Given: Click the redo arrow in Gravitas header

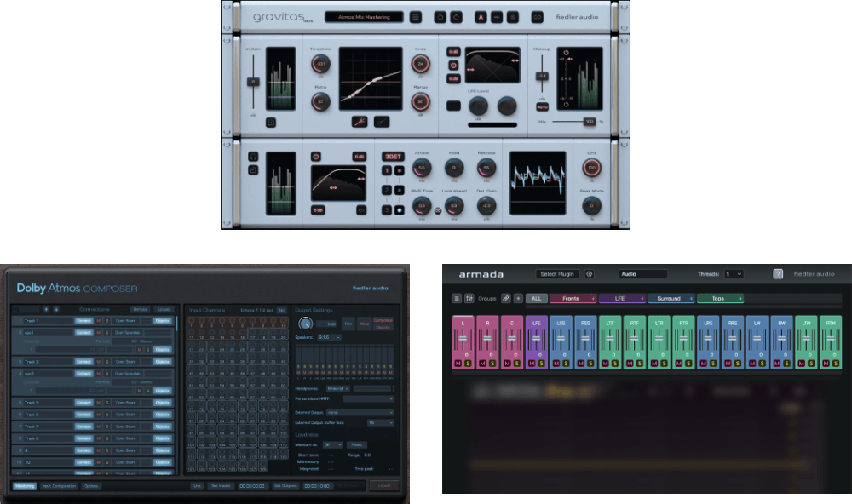Looking at the screenshot, I should [x=457, y=16].
